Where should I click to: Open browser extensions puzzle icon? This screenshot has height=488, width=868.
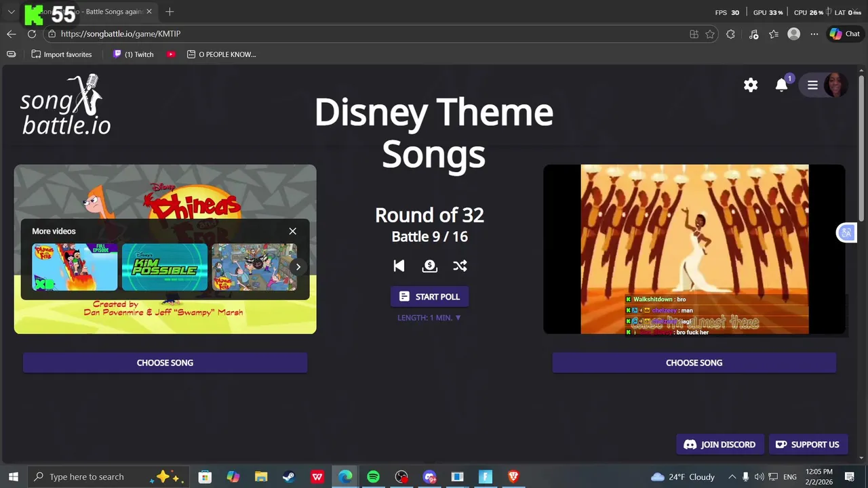(x=730, y=34)
